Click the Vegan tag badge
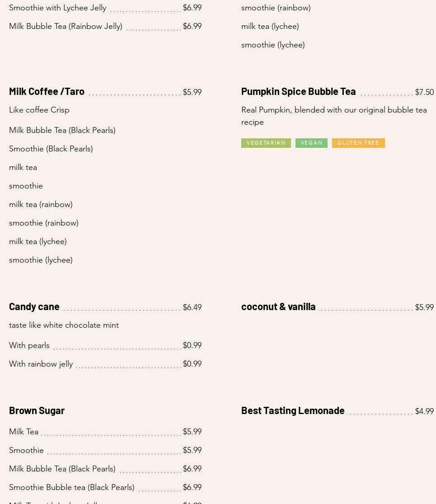The height and width of the screenshot is (504, 436). 311,143
